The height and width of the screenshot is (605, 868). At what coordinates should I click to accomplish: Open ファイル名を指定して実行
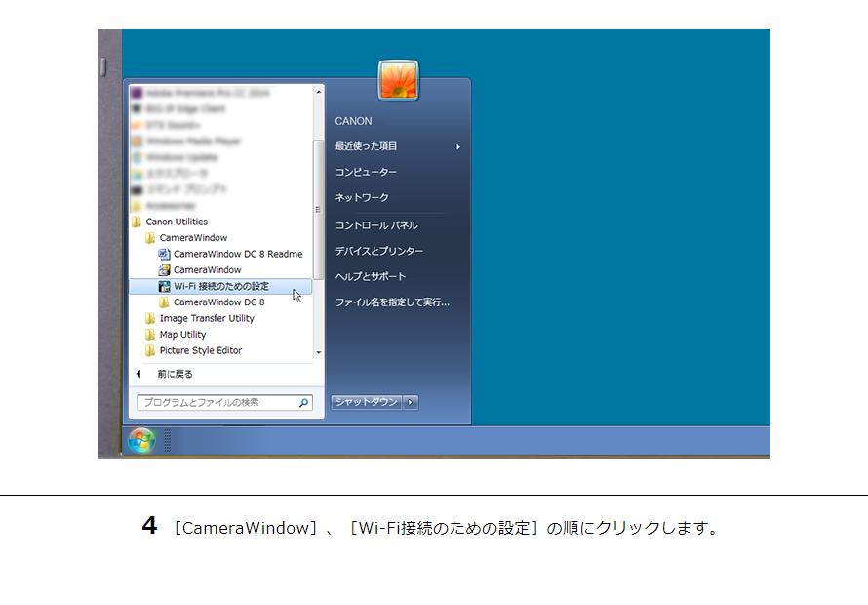(394, 302)
